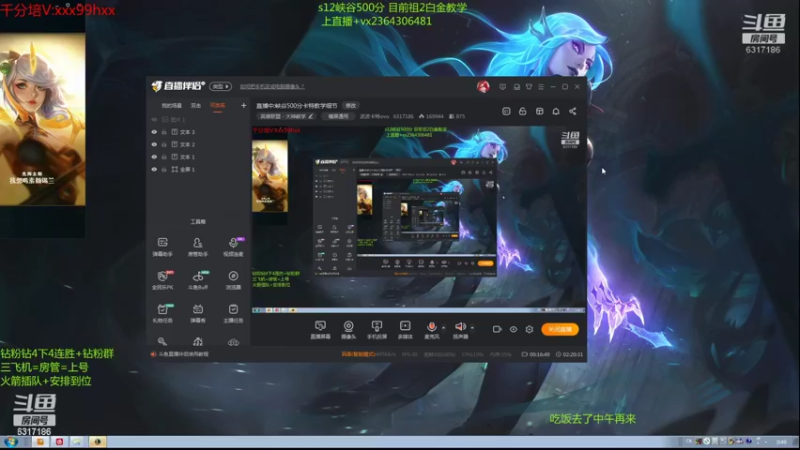This screenshot has width=800, height=450.
Task: Click the share icon above preview
Action: point(572,111)
